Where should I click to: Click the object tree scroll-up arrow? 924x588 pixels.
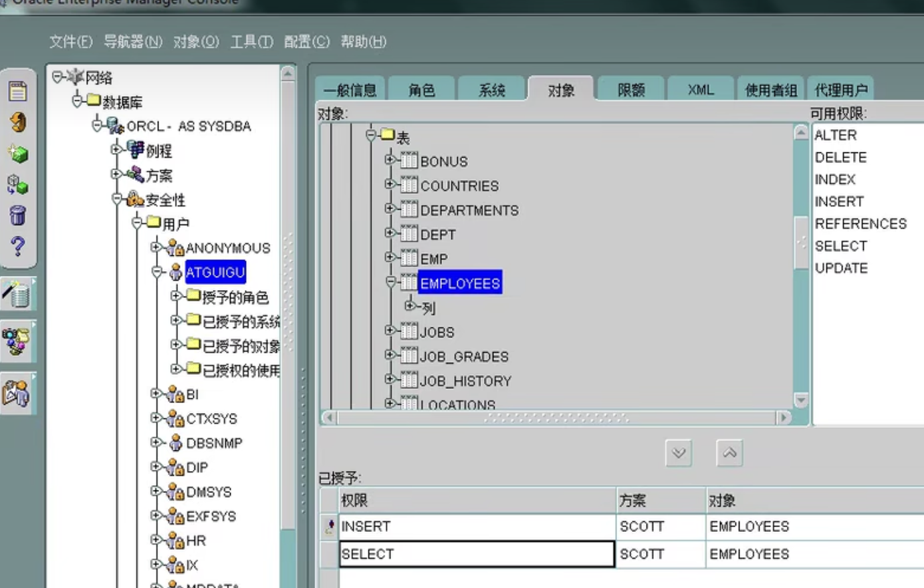[801, 132]
